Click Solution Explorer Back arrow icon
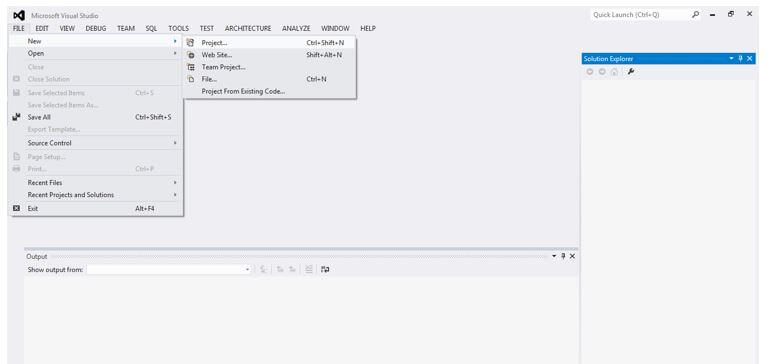The width and height of the screenshot is (768, 364). point(590,72)
